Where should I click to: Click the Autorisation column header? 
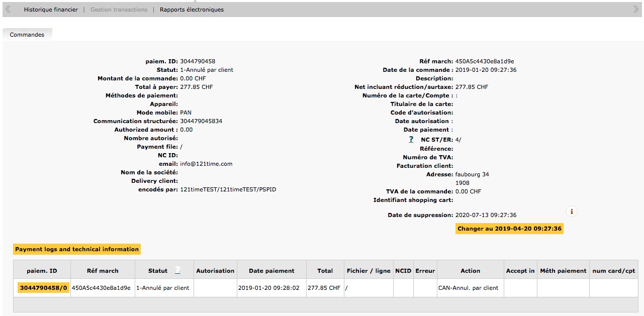coord(215,271)
